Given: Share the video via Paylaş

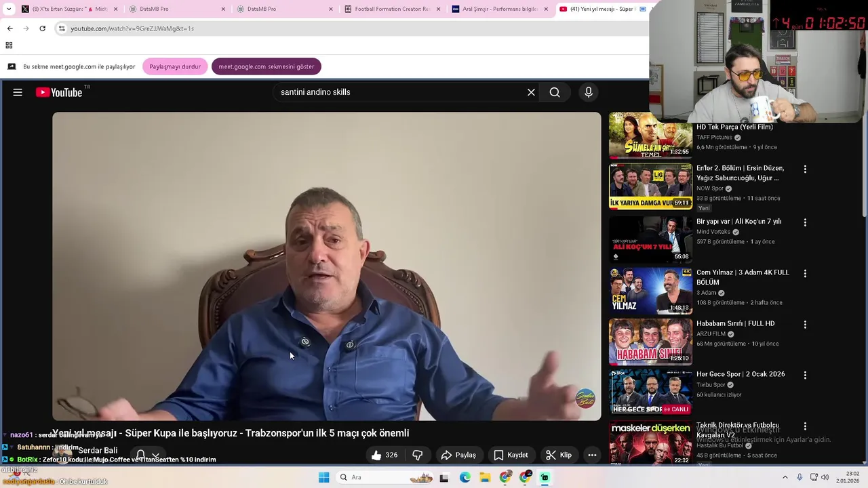Looking at the screenshot, I should tap(458, 455).
